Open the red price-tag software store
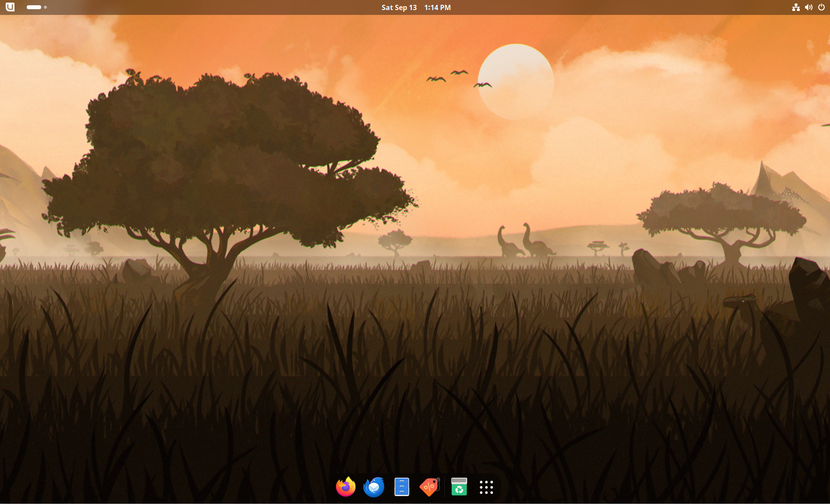Viewport: 830px width, 504px height. tap(429, 487)
